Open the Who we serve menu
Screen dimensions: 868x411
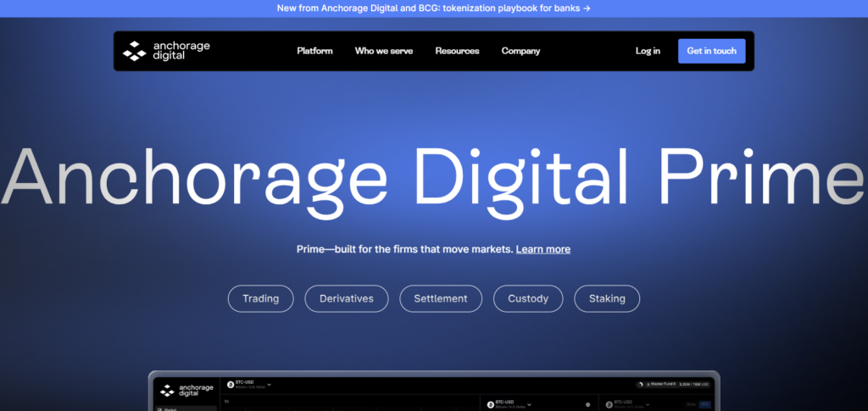[x=384, y=51]
